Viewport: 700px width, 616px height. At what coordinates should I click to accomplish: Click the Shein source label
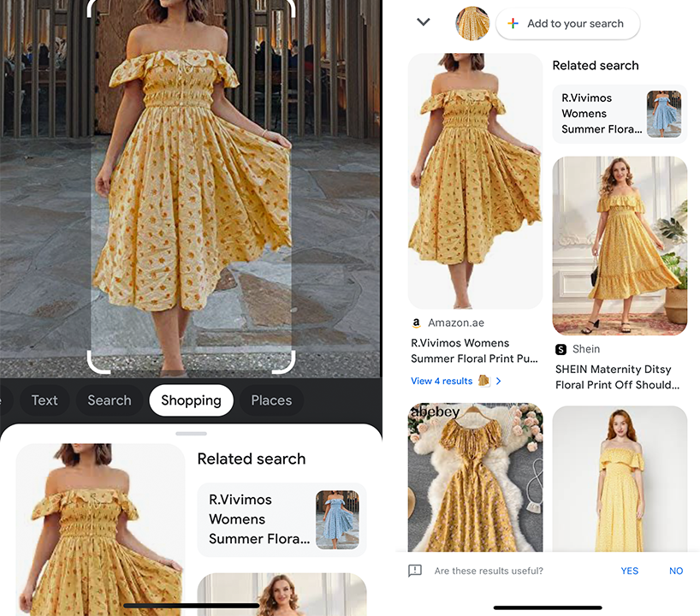point(586,349)
